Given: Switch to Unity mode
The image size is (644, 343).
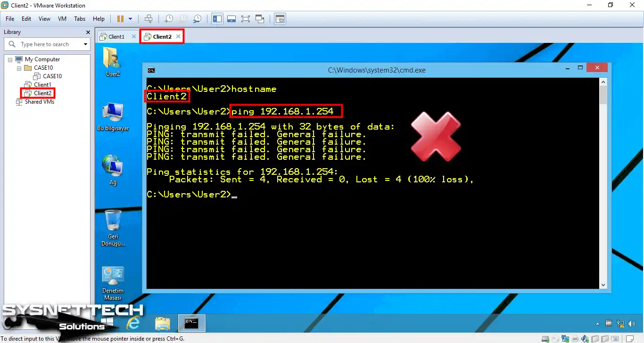Looking at the screenshot, I should coord(259,19).
